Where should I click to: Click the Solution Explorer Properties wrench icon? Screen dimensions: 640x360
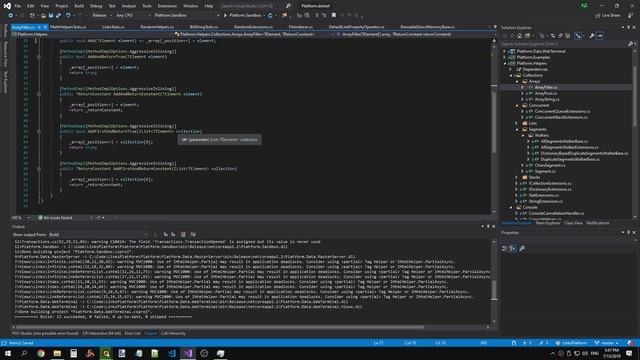click(x=591, y=36)
